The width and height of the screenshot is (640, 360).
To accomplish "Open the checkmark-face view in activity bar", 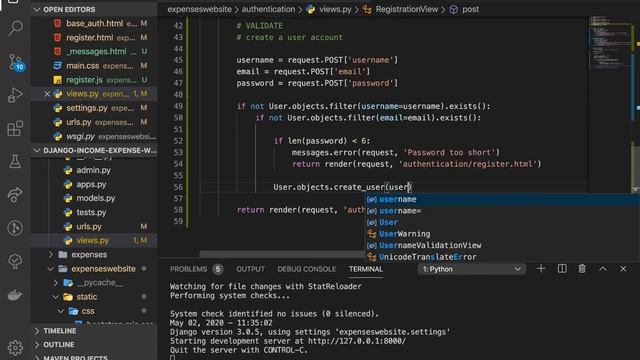I will coord(15,261).
